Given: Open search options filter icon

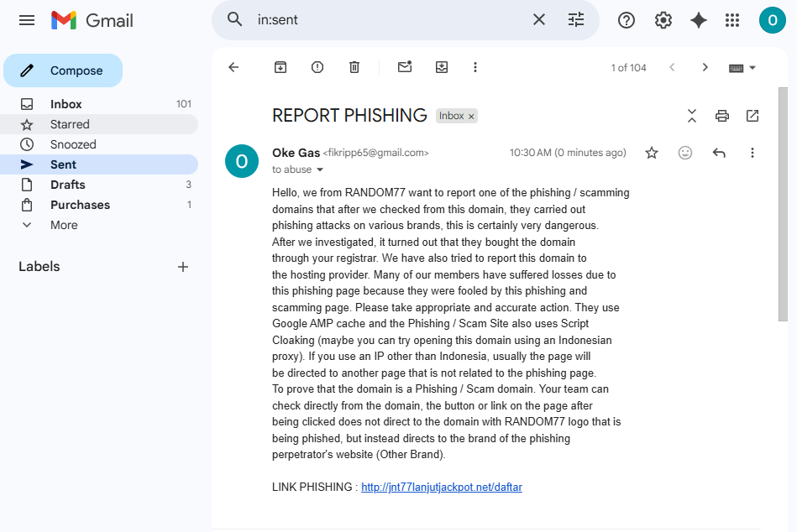Looking at the screenshot, I should (x=576, y=20).
